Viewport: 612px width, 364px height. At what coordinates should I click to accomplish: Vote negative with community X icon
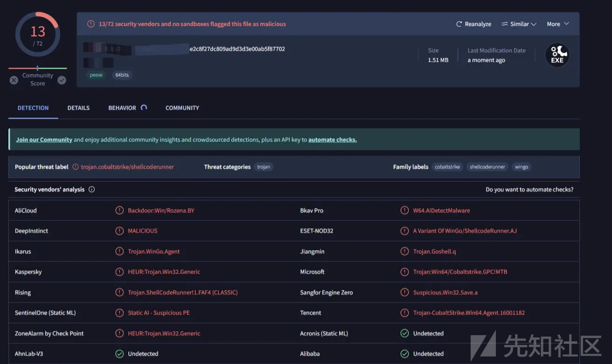point(14,80)
